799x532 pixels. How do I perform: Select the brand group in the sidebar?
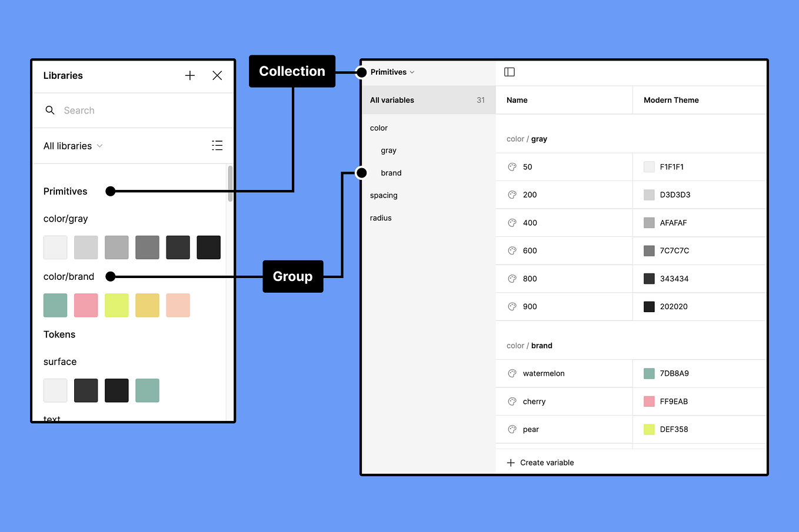coord(391,173)
